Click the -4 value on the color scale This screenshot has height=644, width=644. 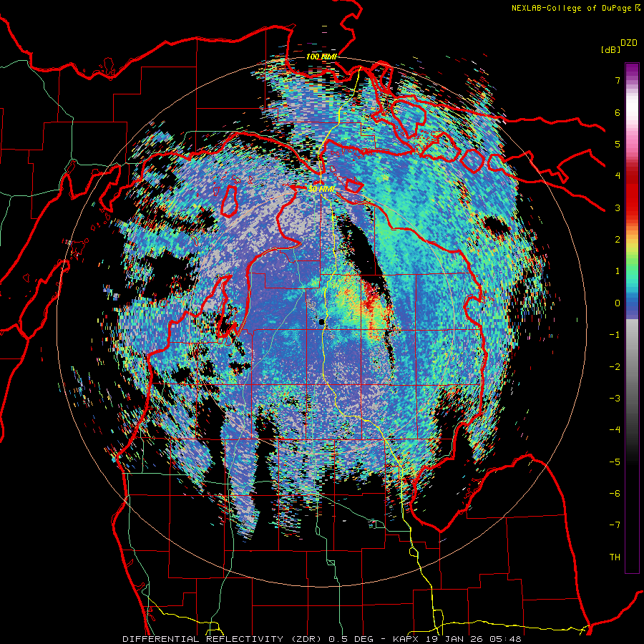point(615,430)
